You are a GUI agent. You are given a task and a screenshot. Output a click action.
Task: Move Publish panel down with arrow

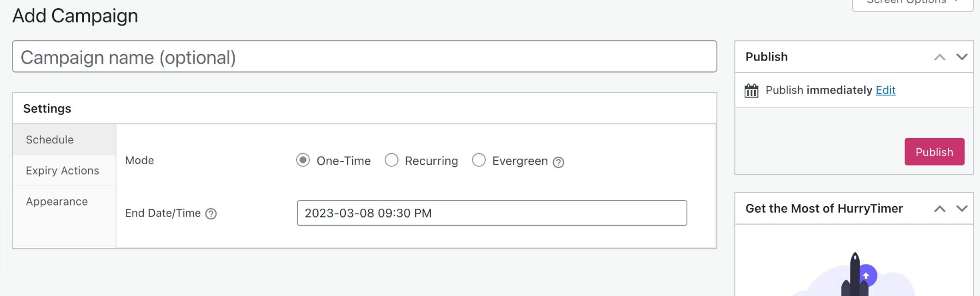point(961,57)
